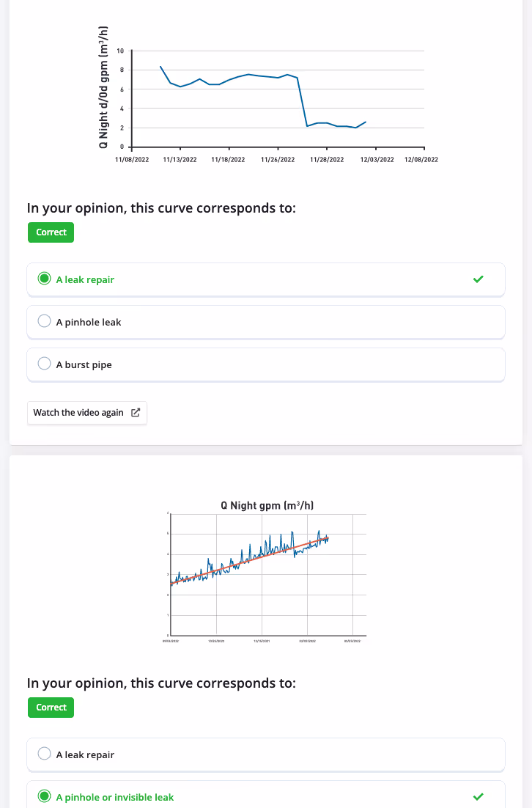The image size is (532, 808).
Task: Click the A burst pipe answer card
Action: coord(265,364)
